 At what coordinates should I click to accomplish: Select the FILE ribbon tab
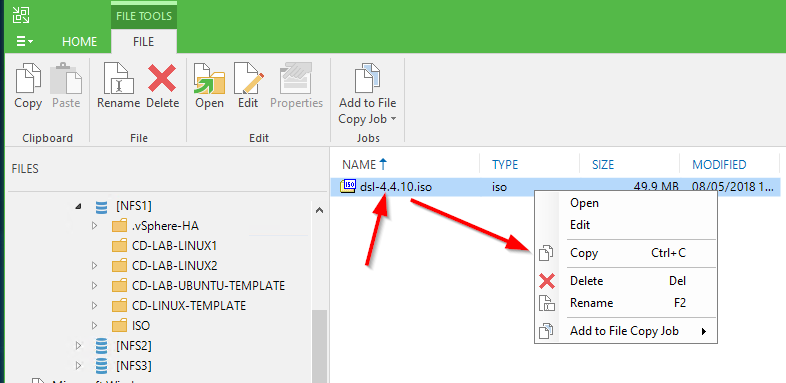click(x=143, y=42)
